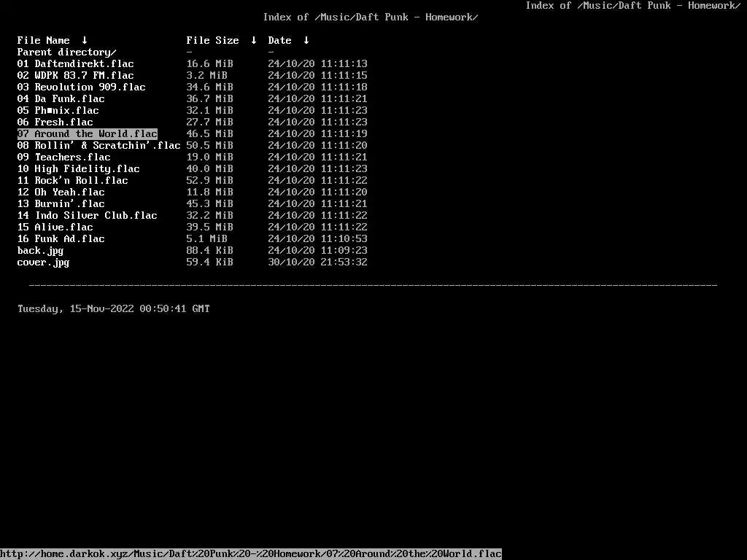
Task: Open 12 Oh Yeah.flac
Action: 61,192
